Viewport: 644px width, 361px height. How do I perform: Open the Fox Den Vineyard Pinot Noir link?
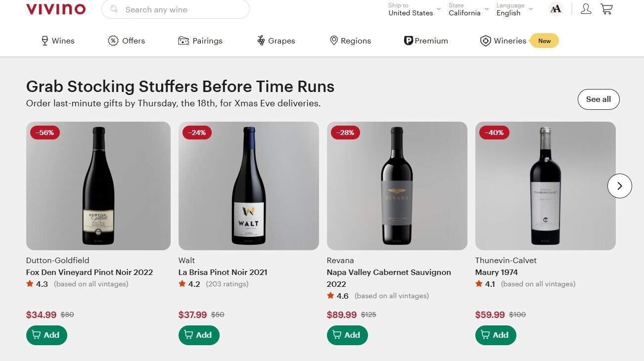coord(90,272)
